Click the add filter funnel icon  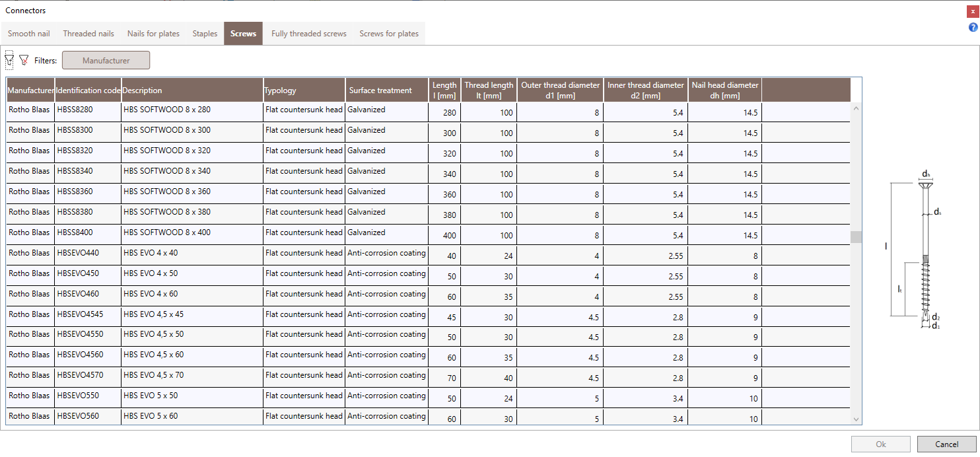(x=9, y=60)
